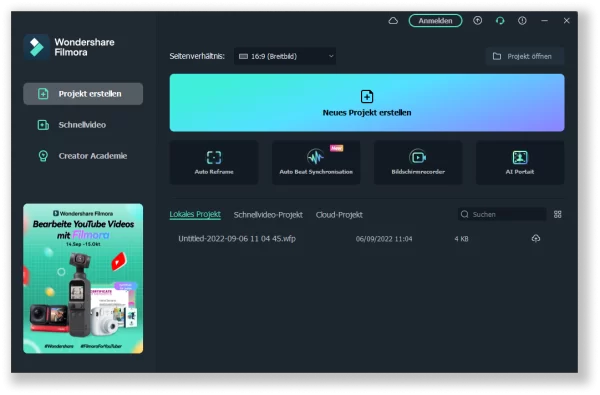
Task: Click Neues Projekt erstellen banner
Action: (x=367, y=103)
